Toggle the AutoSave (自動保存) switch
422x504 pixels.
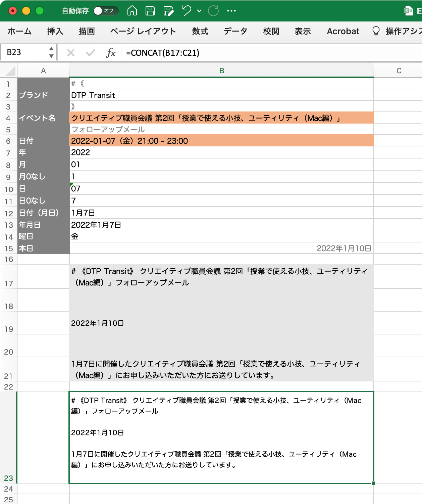[106, 11]
